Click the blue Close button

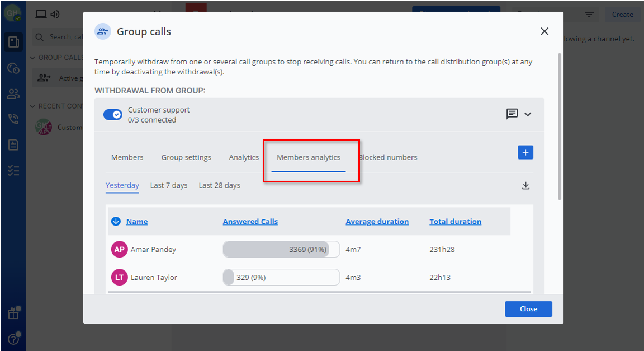tap(528, 309)
